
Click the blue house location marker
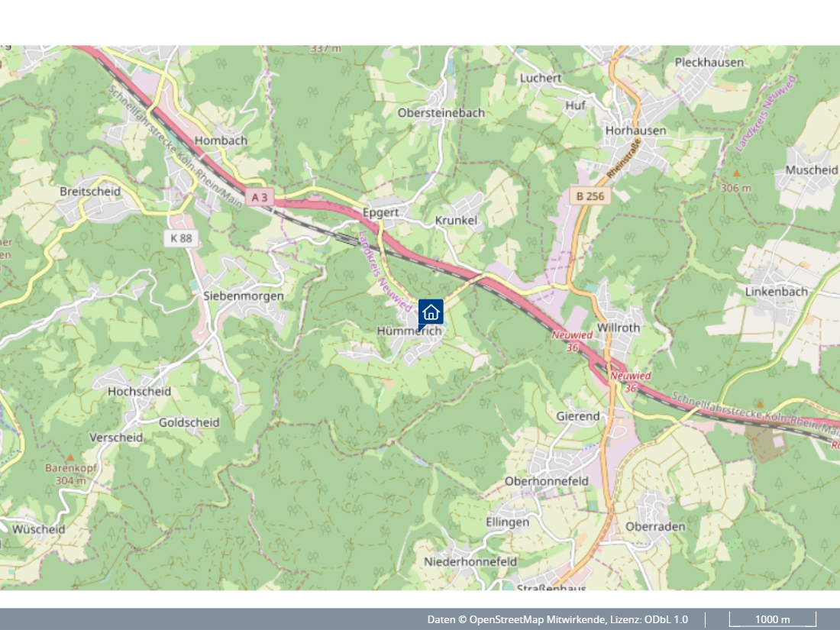pyautogui.click(x=431, y=312)
